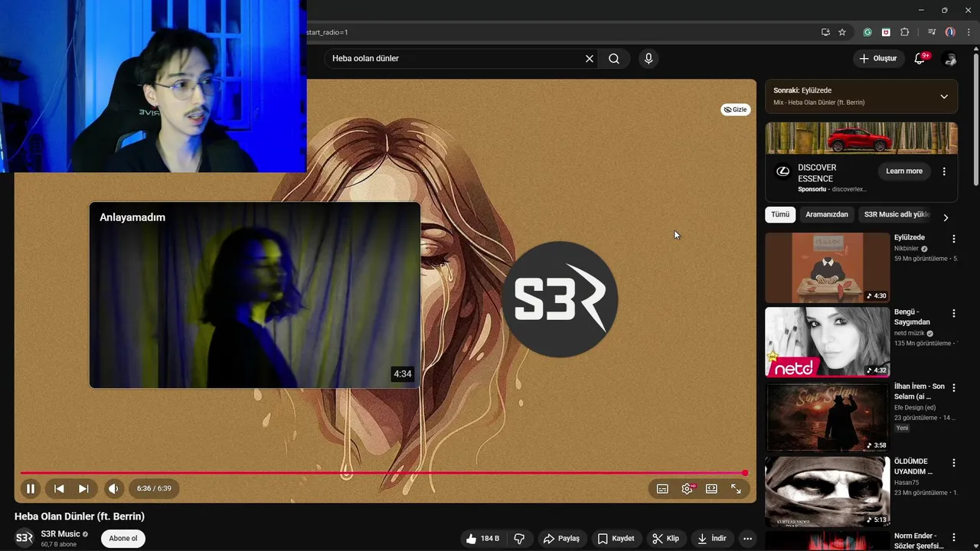The image size is (980, 551).
Task: Open the Bengü - Saygımdan video thumbnail
Action: [x=828, y=342]
